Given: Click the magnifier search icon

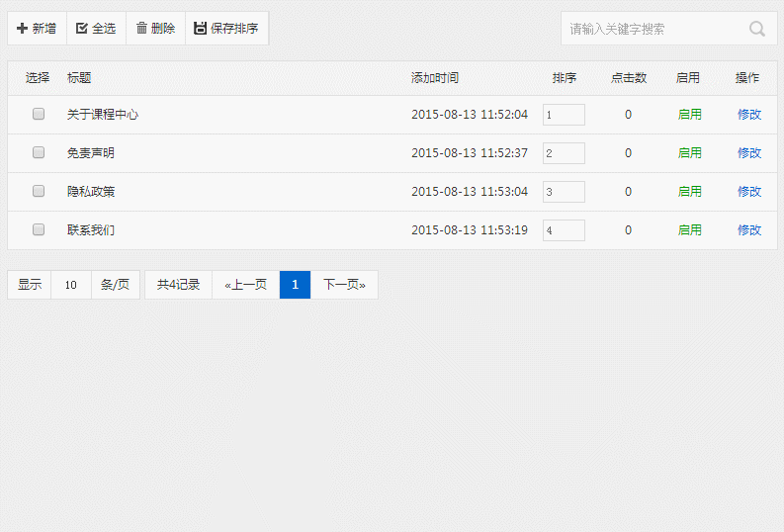Looking at the screenshot, I should [x=757, y=29].
